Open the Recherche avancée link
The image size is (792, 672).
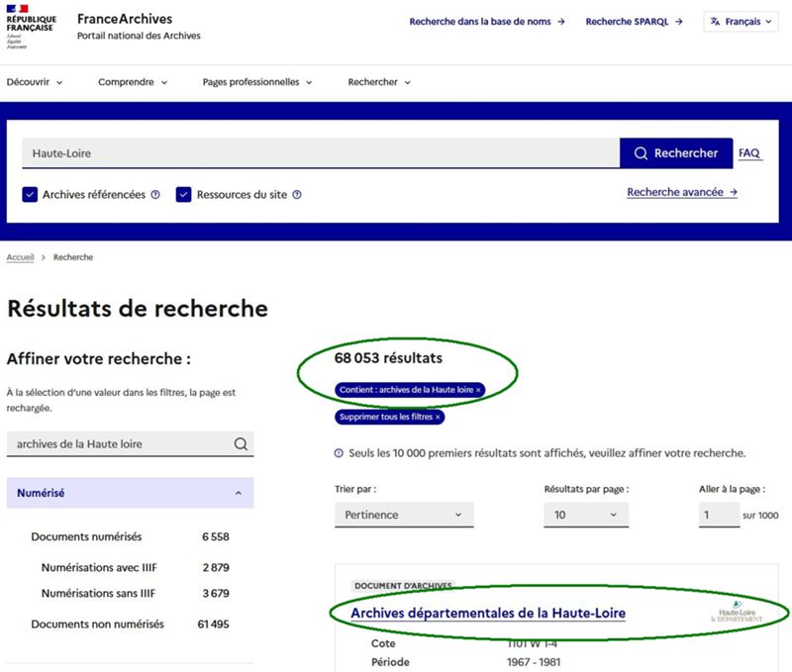click(682, 192)
